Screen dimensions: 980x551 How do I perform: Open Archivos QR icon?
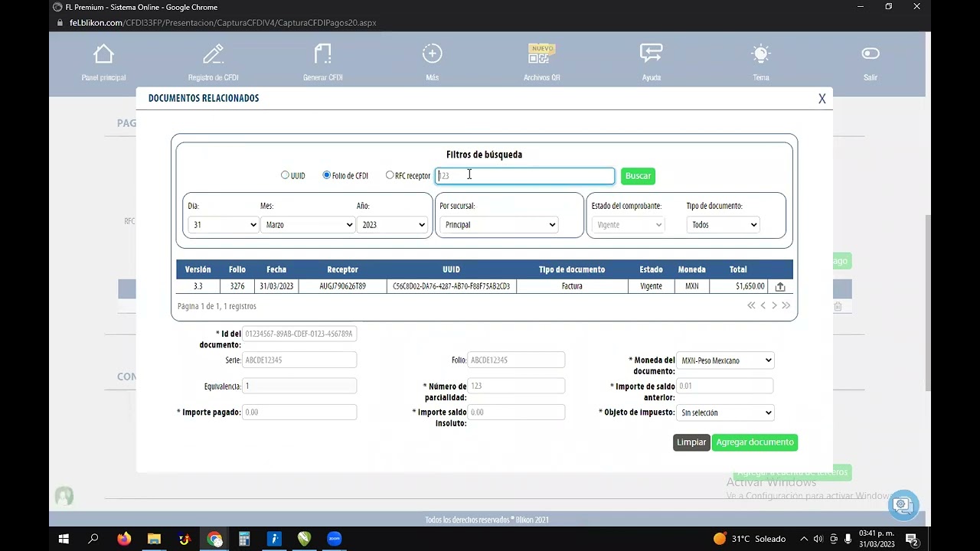[541, 54]
